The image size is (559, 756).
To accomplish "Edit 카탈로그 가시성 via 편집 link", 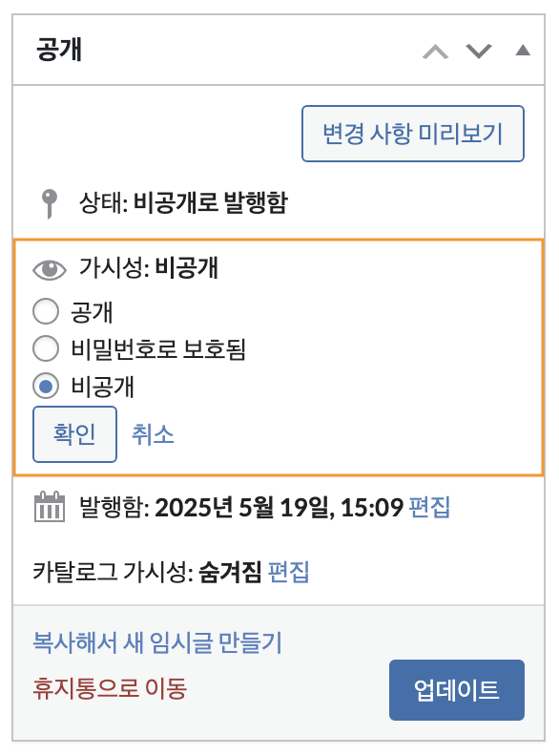I will (x=289, y=572).
